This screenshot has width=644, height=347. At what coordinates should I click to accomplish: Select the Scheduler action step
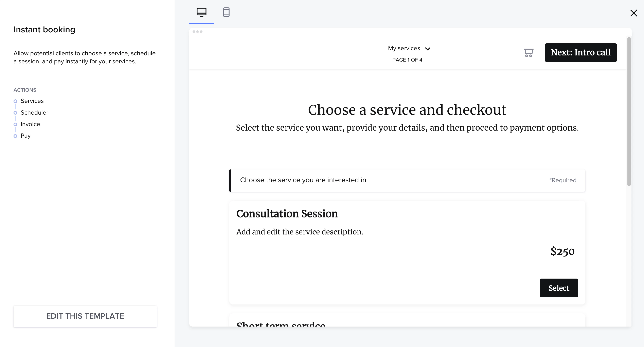[34, 113]
